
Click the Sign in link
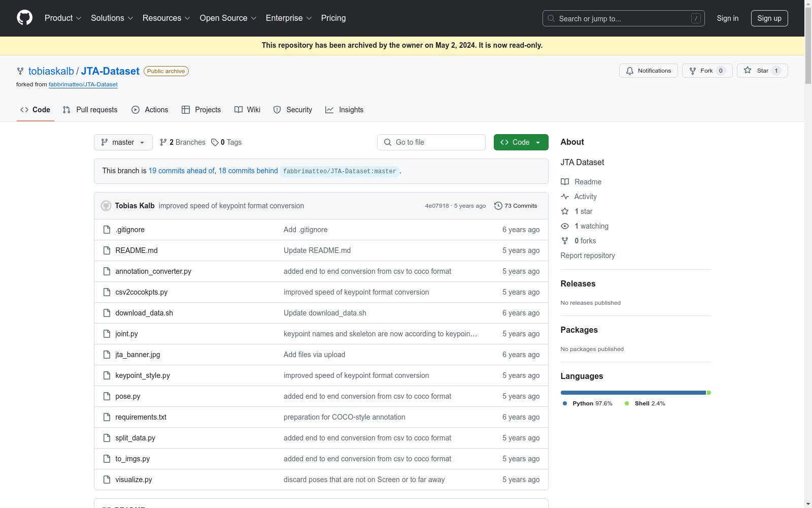(728, 18)
